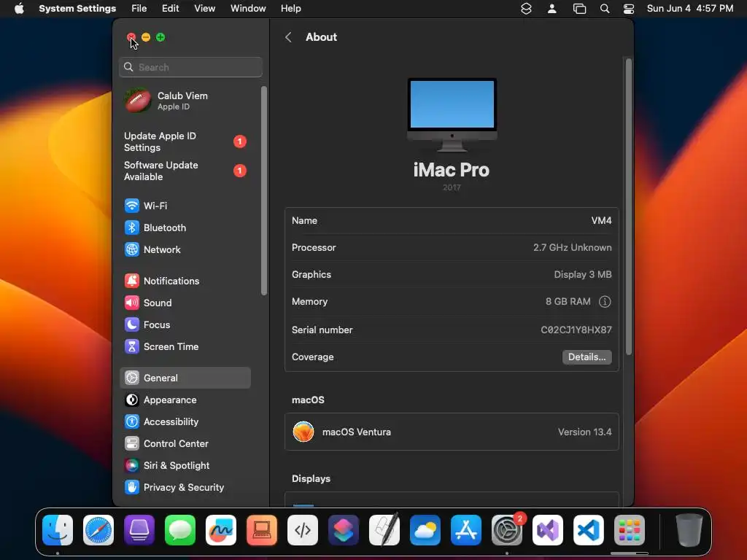This screenshot has height=560, width=747.
Task: Open Launchpad from the Dock
Action: pos(630,530)
